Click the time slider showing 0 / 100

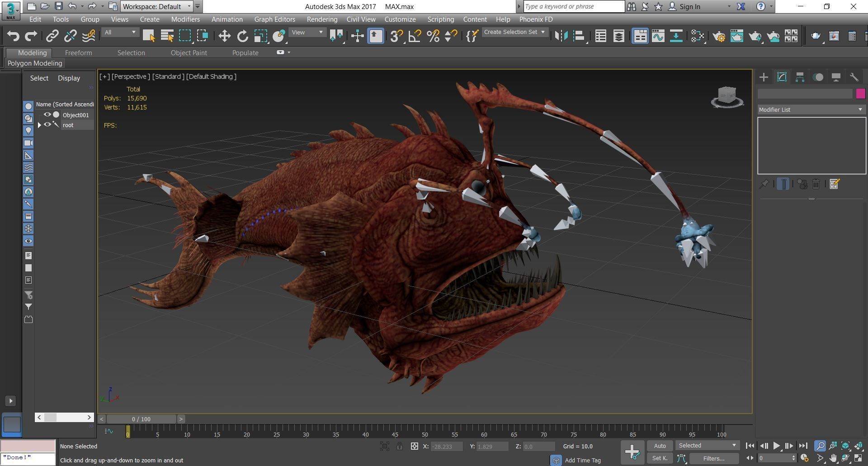141,419
